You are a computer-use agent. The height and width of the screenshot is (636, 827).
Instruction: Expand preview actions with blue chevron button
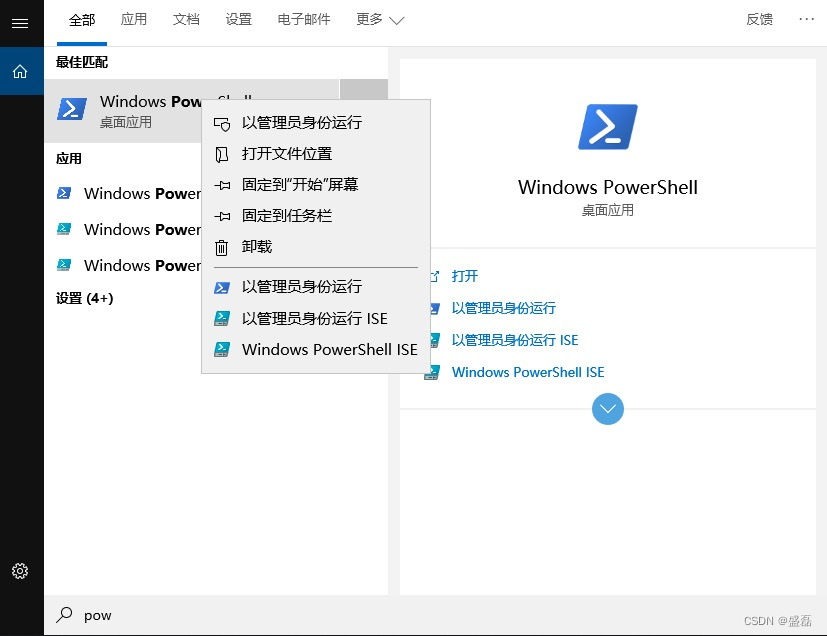(x=608, y=409)
